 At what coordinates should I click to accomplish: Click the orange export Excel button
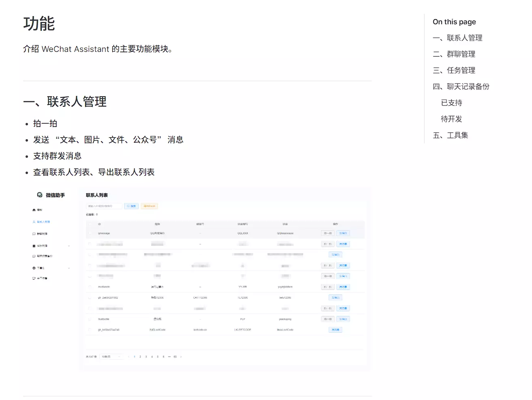point(149,206)
